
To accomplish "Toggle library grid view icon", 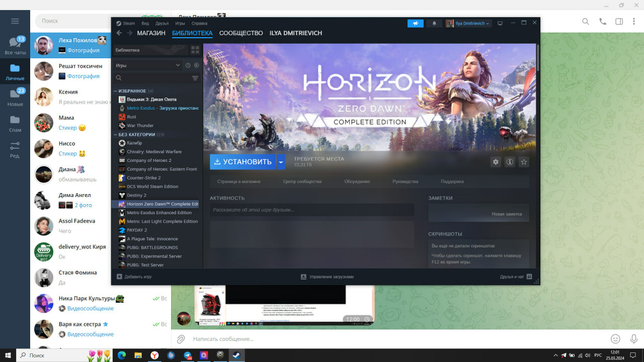I will tap(195, 50).
